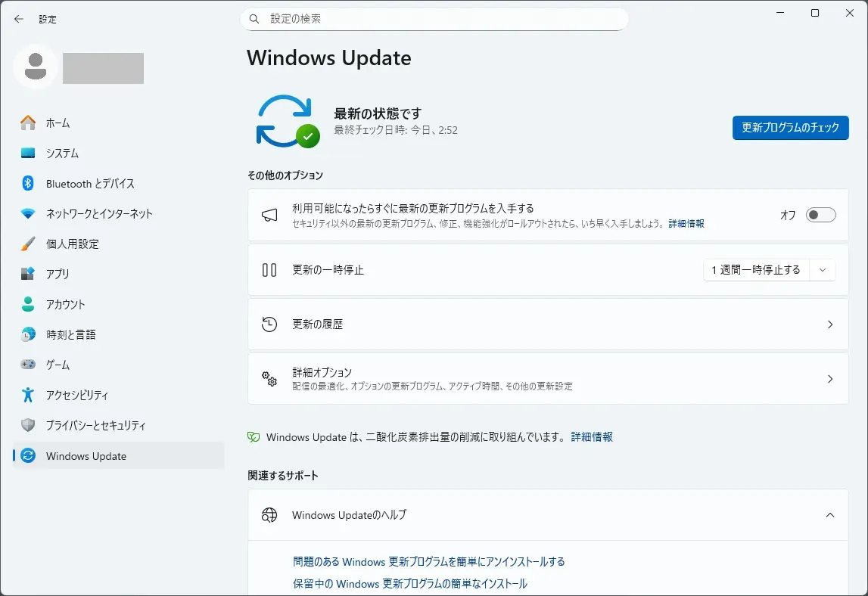This screenshot has width=868, height=596.
Task: Click the advanced options gear icon
Action: [x=269, y=378]
